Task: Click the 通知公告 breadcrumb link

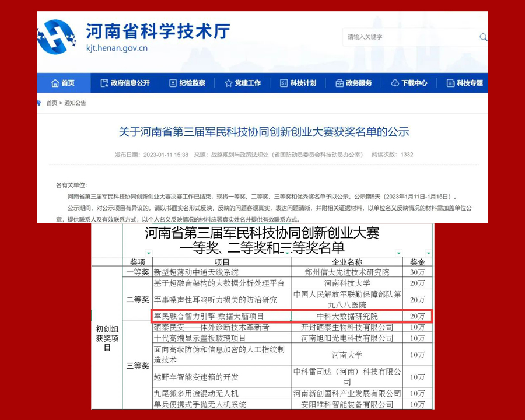Action: pos(75,103)
